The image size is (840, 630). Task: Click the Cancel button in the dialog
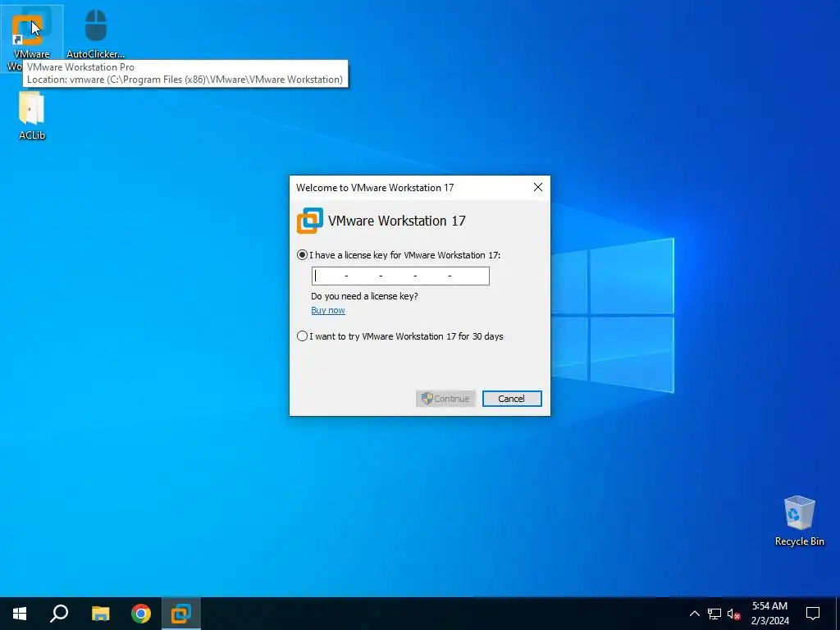[x=512, y=399]
